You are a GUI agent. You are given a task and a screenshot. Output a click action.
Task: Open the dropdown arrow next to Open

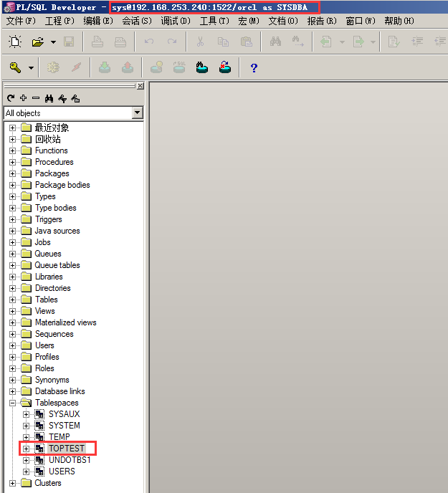pyautogui.click(x=54, y=42)
